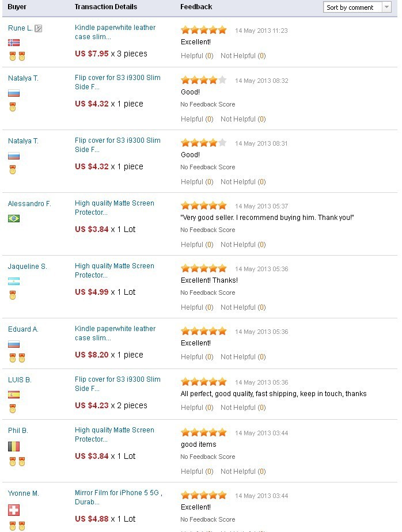Click the Switzerland flag under Yvonne M.
The image size is (402, 532).
click(x=14, y=510)
